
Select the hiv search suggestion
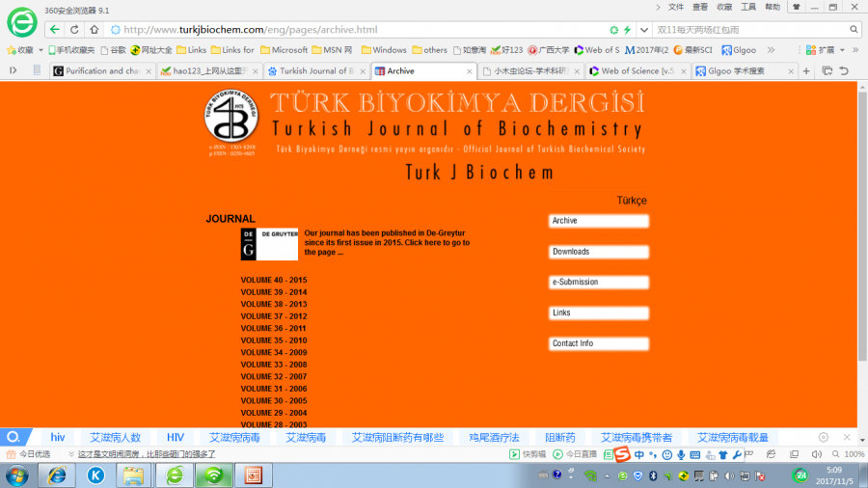click(58, 437)
